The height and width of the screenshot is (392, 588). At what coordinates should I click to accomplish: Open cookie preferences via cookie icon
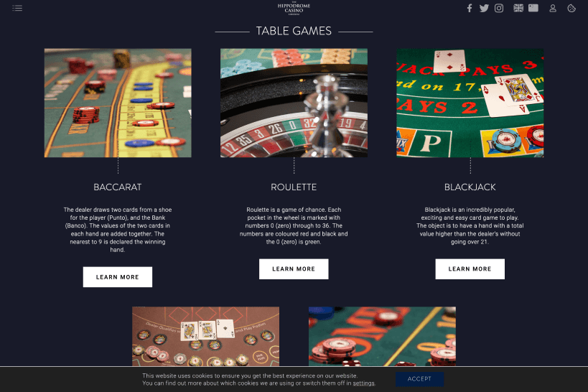pos(571,8)
